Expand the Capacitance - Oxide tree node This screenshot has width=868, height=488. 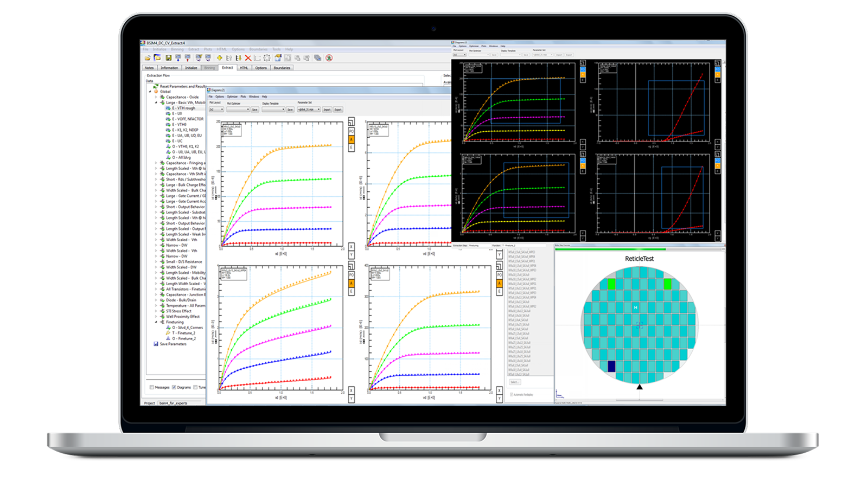coord(156,97)
